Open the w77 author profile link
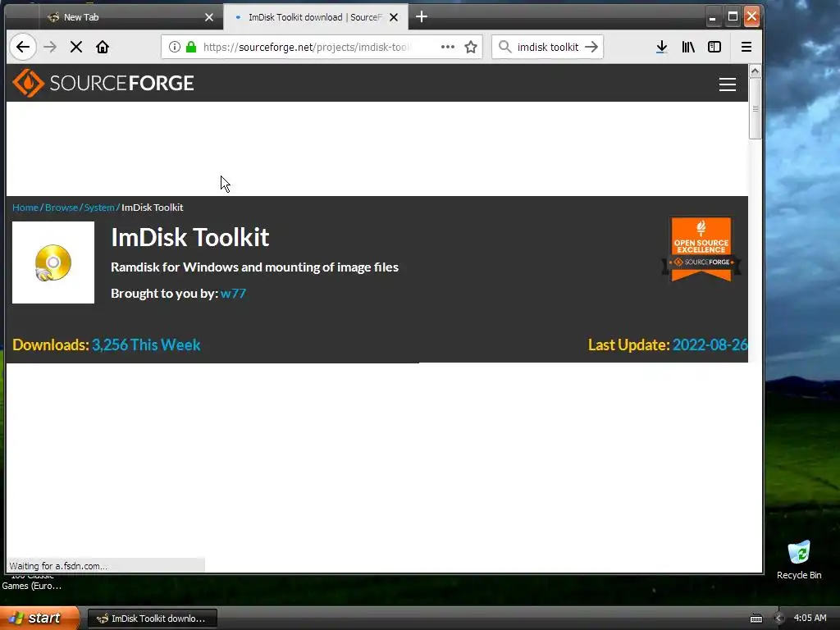 (x=233, y=294)
